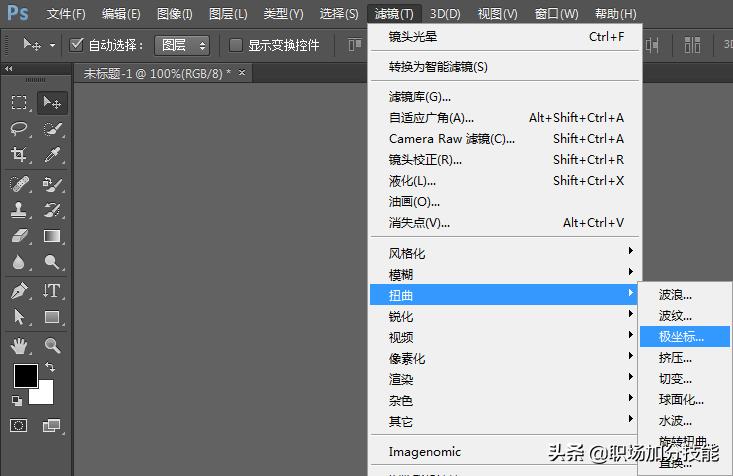Open the 编辑(E) menu
Screen dimensions: 733x476
[121, 14]
